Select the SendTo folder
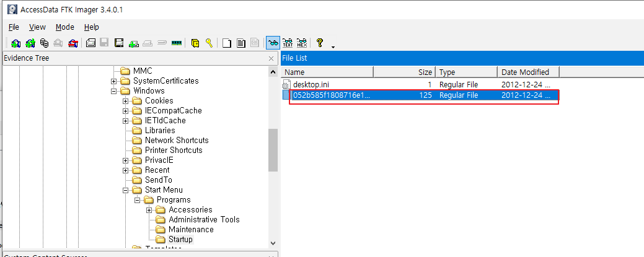Viewport: 644px width, 257px height. tap(159, 180)
